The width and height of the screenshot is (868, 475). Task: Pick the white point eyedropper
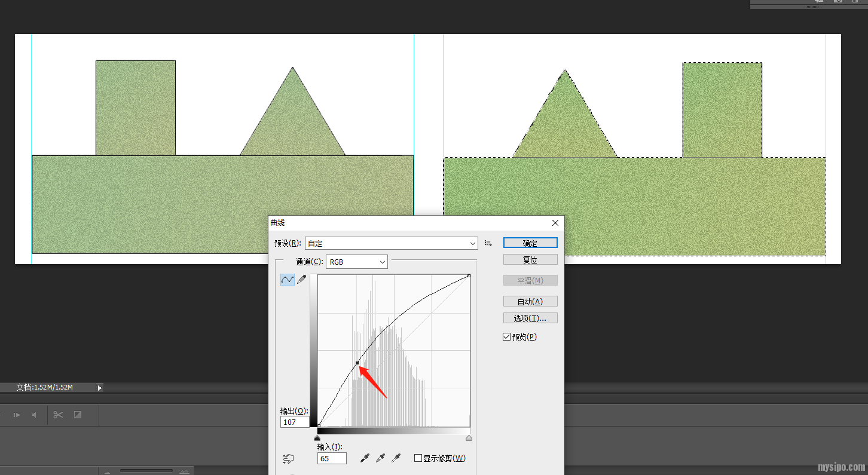tap(396, 458)
